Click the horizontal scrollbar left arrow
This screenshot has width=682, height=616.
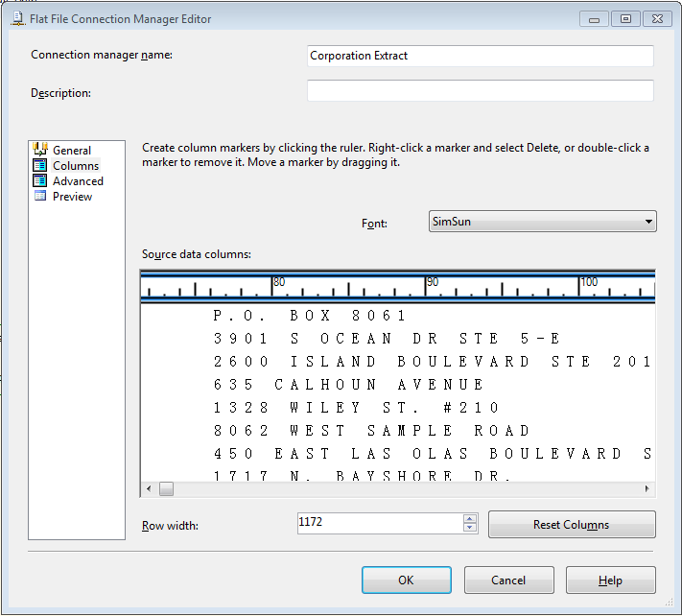tap(149, 488)
